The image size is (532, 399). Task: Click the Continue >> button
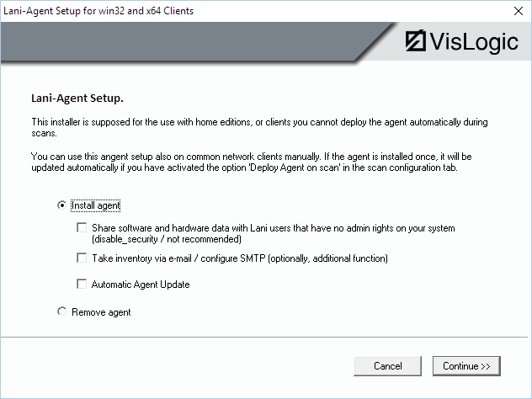pyautogui.click(x=467, y=366)
